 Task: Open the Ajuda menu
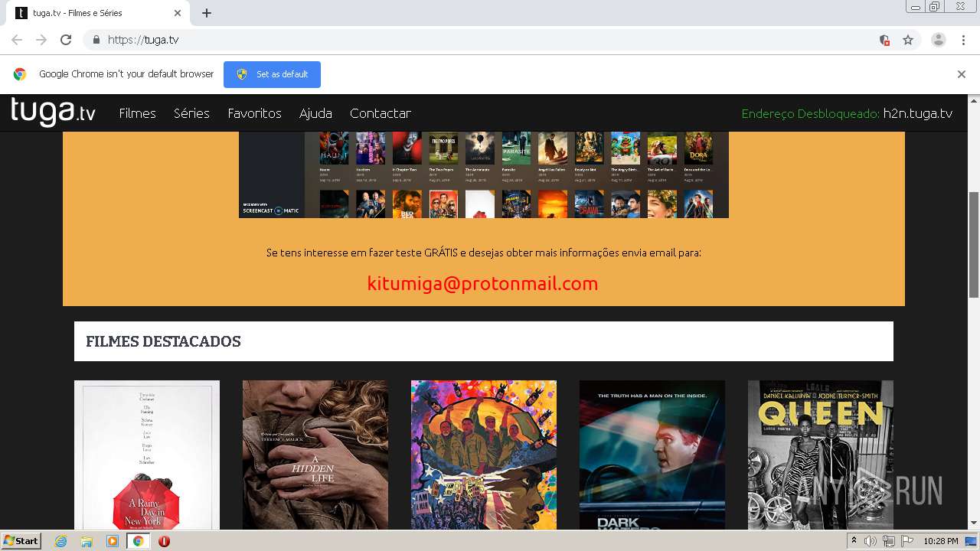point(315,113)
